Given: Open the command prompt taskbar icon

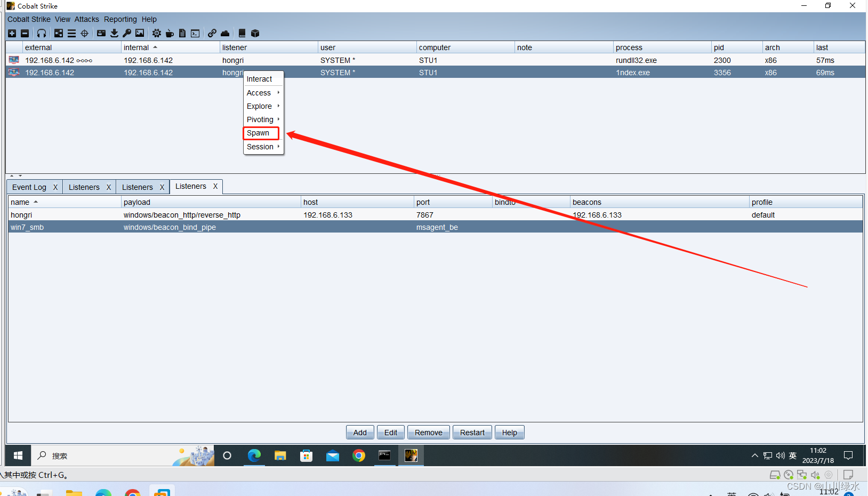Looking at the screenshot, I should pyautogui.click(x=384, y=455).
